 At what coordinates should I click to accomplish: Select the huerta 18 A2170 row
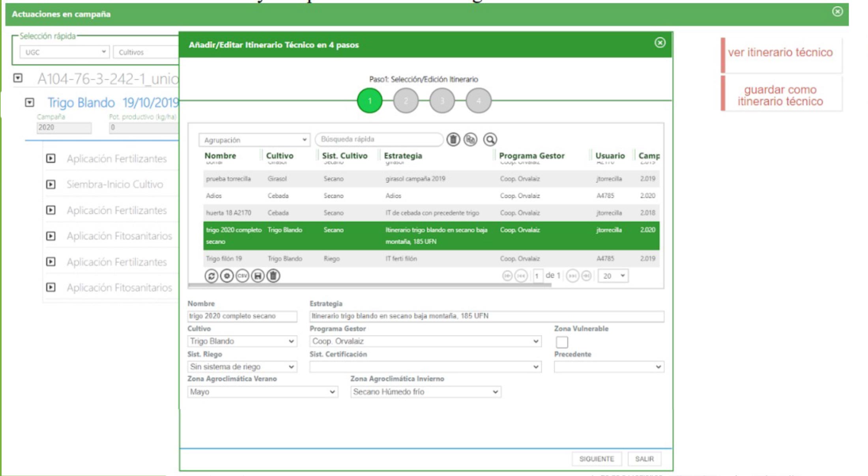(431, 213)
